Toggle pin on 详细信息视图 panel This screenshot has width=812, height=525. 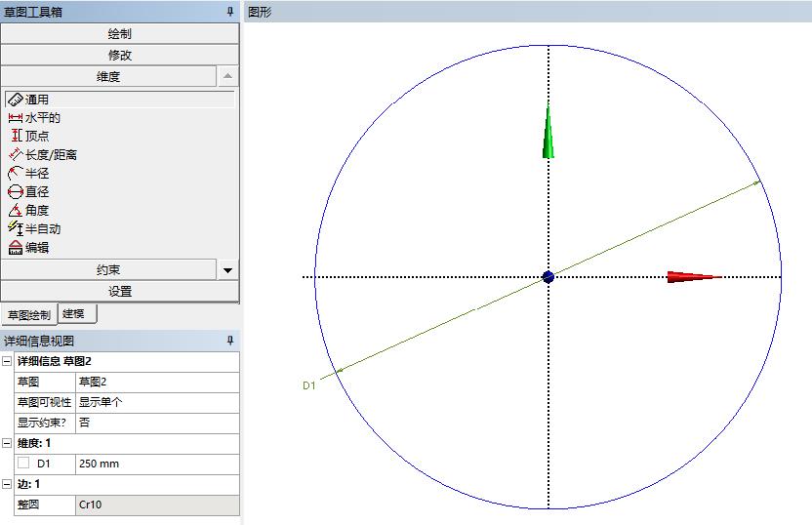point(230,341)
